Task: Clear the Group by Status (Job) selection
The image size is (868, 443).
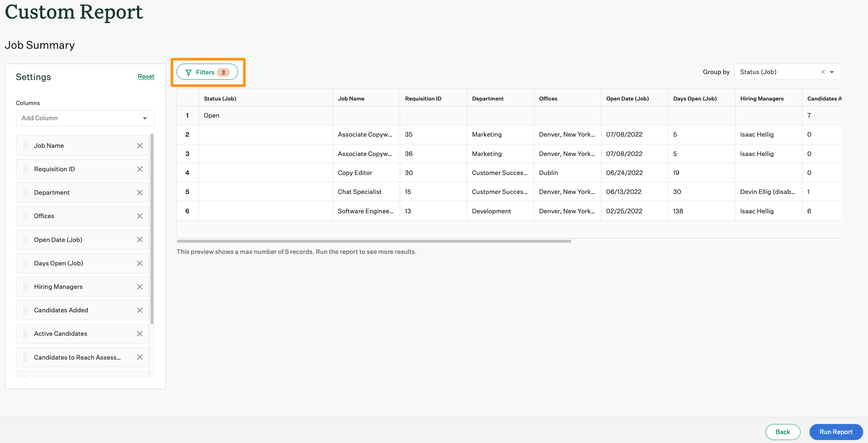Action: tap(823, 72)
